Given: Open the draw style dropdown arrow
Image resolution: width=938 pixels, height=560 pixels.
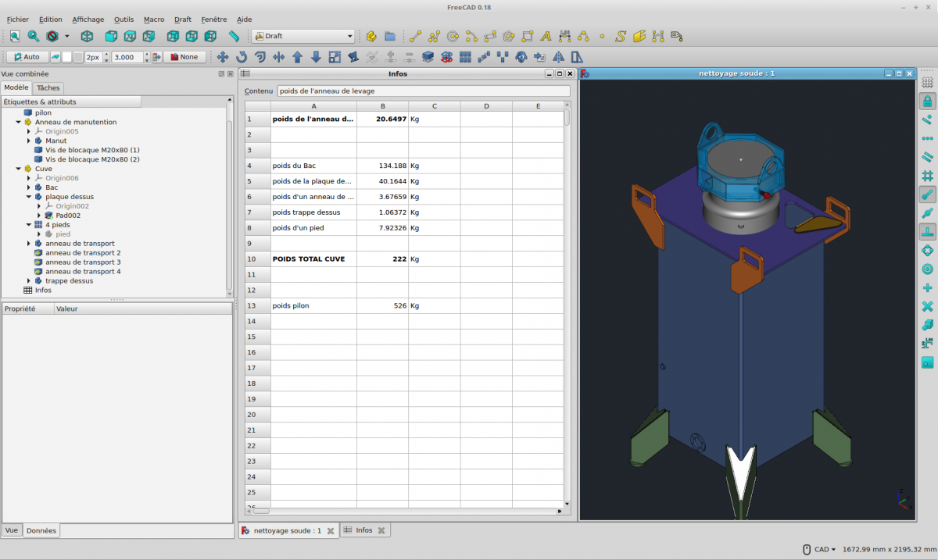Looking at the screenshot, I should point(66,36).
